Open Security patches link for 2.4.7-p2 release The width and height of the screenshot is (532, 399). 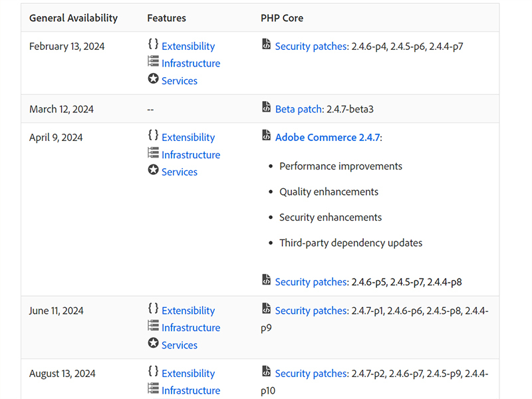coord(311,374)
